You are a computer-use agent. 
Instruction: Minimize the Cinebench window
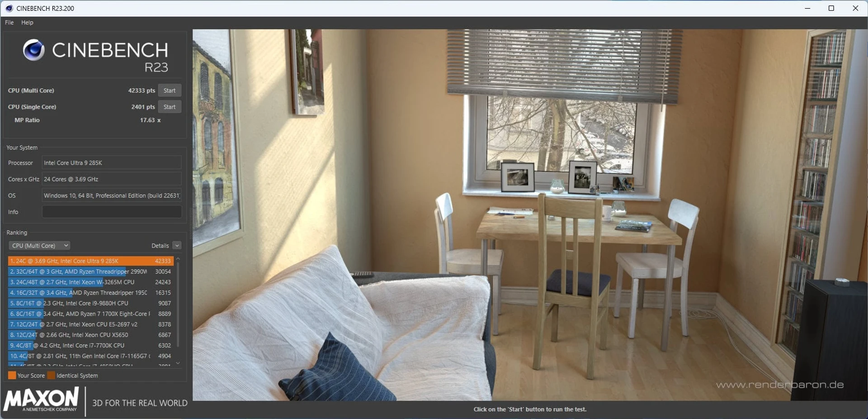807,8
